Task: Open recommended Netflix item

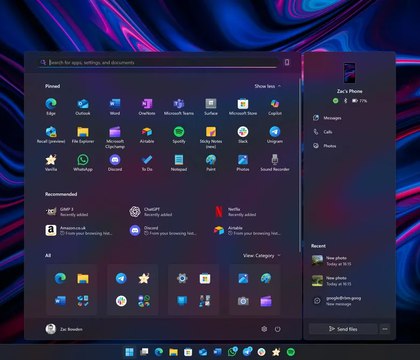Action: [235, 212]
